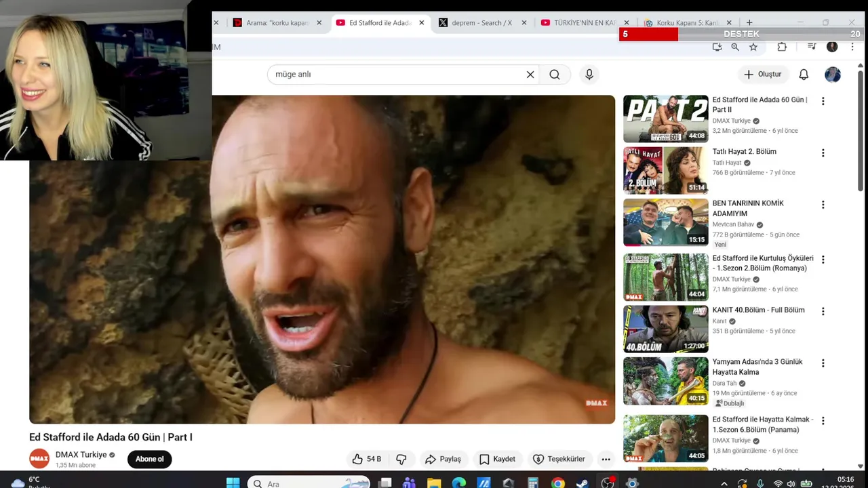Viewport: 868px width, 488px height.
Task: Open options menu for 'KANIT 40.Bölüm'
Action: [x=823, y=312]
